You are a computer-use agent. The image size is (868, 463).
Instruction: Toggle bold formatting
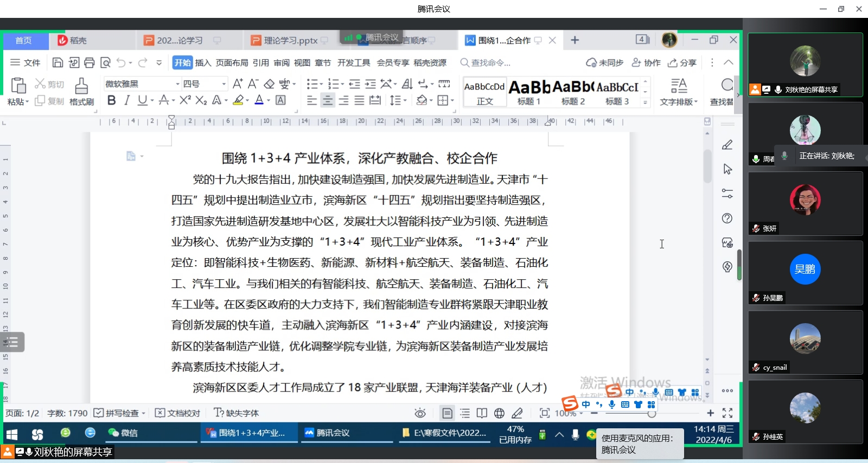point(111,100)
